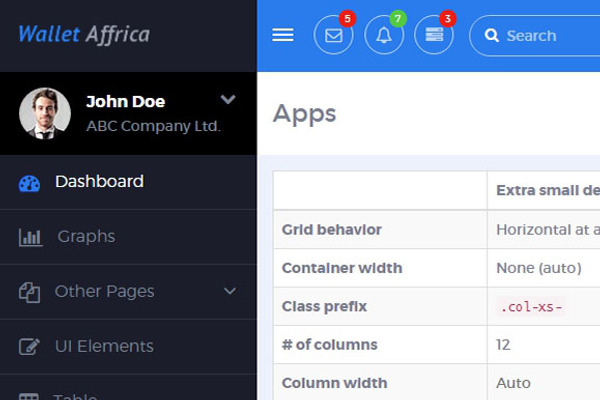The image size is (600, 400).
Task: Focus the Search input field
Action: [535, 36]
